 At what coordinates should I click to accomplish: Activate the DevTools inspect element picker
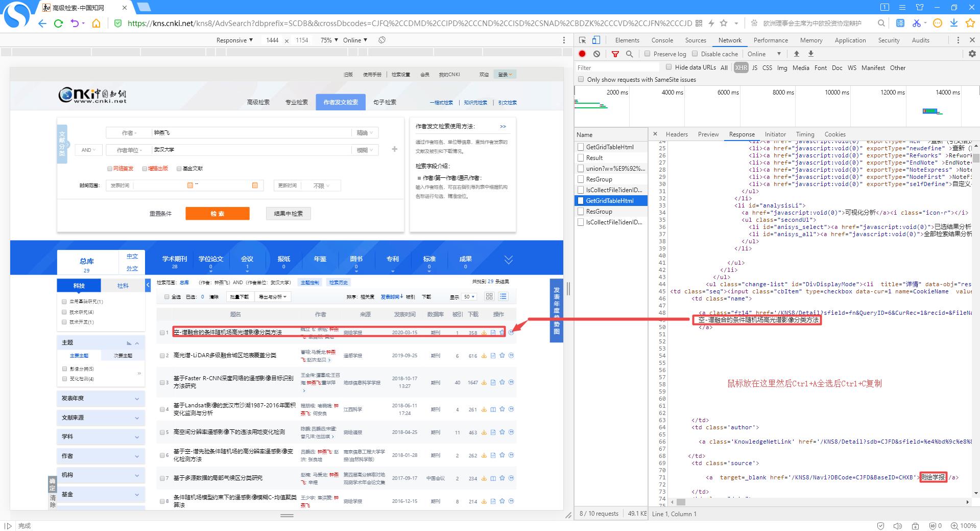tap(582, 40)
